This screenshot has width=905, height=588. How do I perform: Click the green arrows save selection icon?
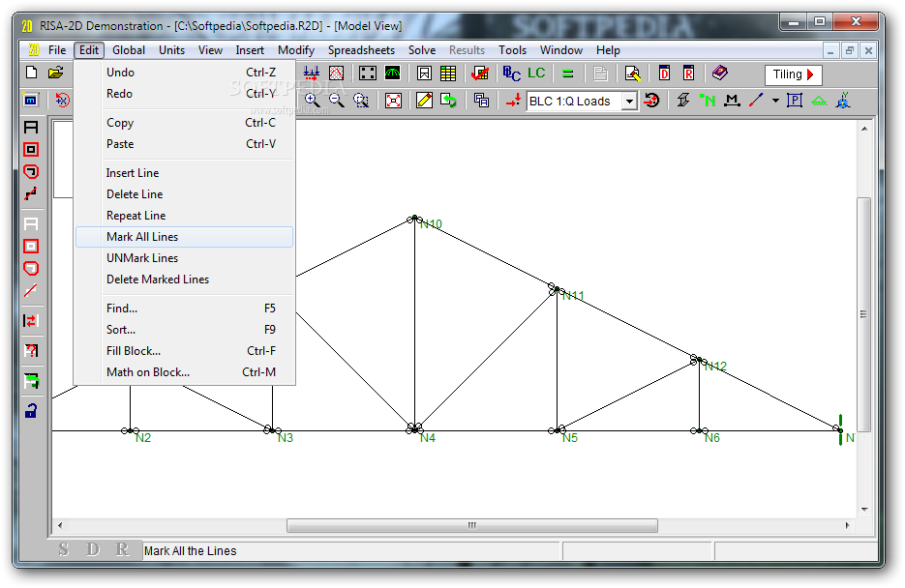coord(31,380)
